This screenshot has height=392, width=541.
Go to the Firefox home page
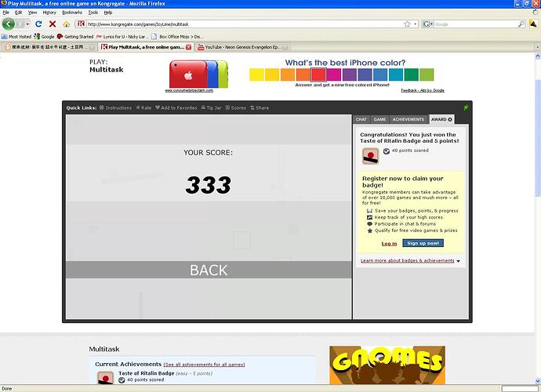(x=66, y=24)
